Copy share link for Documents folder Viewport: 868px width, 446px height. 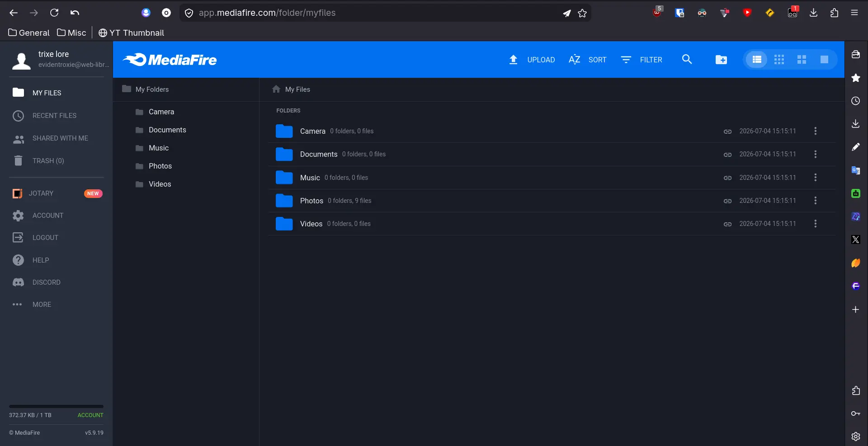[x=727, y=155]
